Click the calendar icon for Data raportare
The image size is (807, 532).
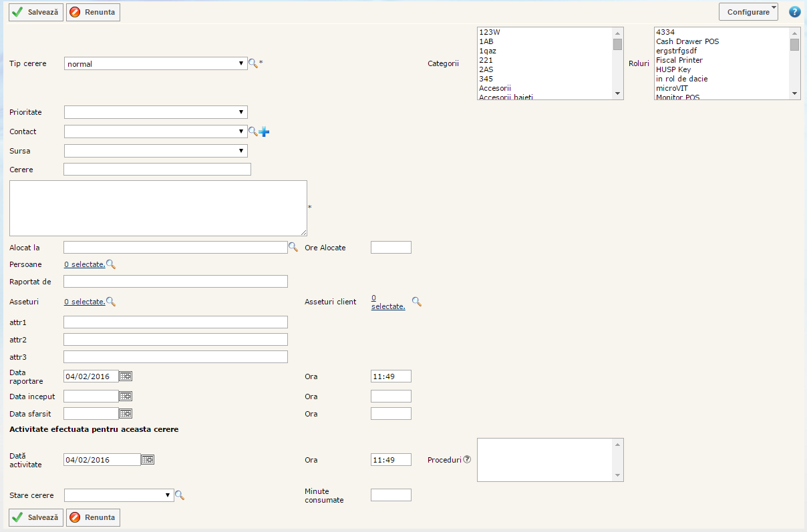[x=126, y=376]
